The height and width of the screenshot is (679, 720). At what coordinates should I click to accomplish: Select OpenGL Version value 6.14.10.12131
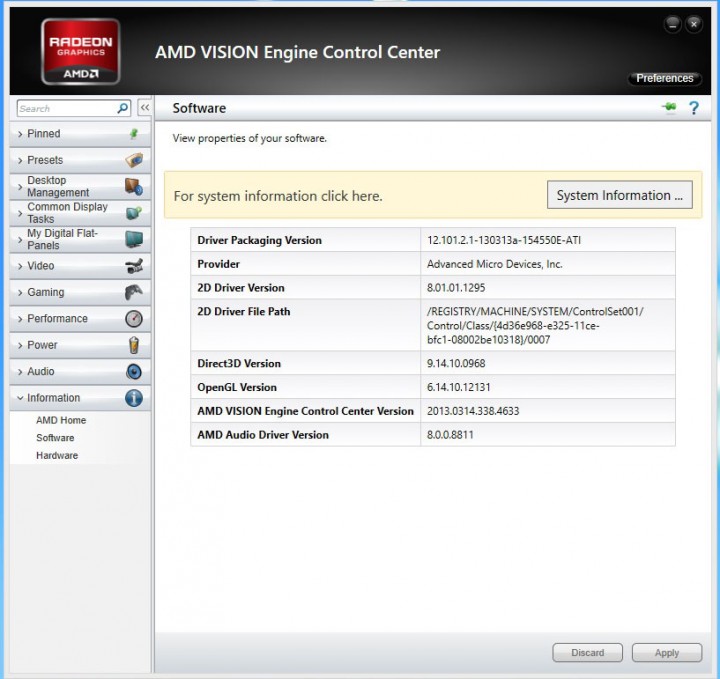click(458, 387)
